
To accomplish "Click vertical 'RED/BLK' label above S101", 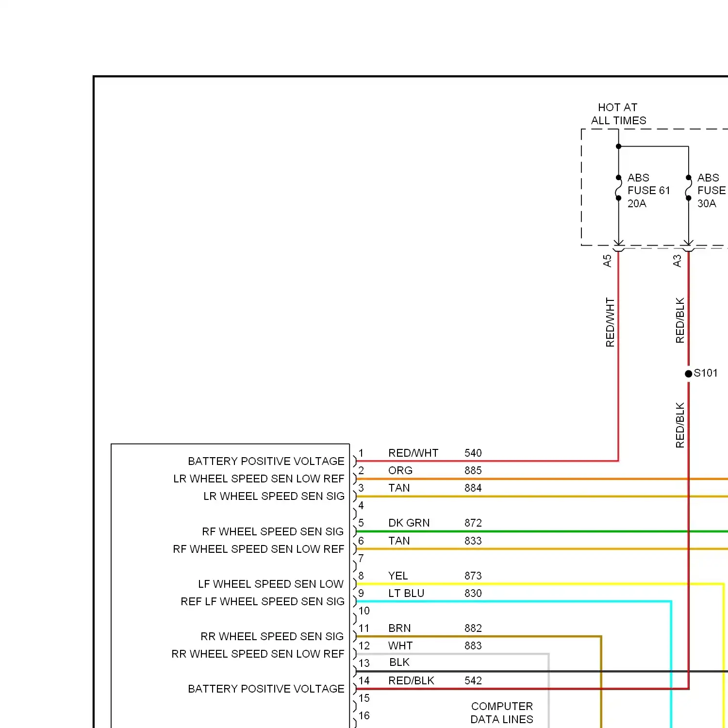I will 680,320.
